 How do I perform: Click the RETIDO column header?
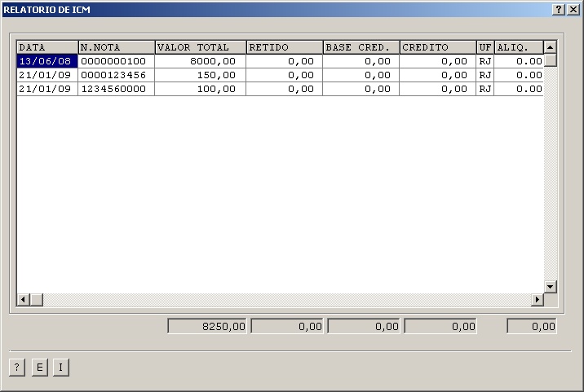tap(284, 47)
